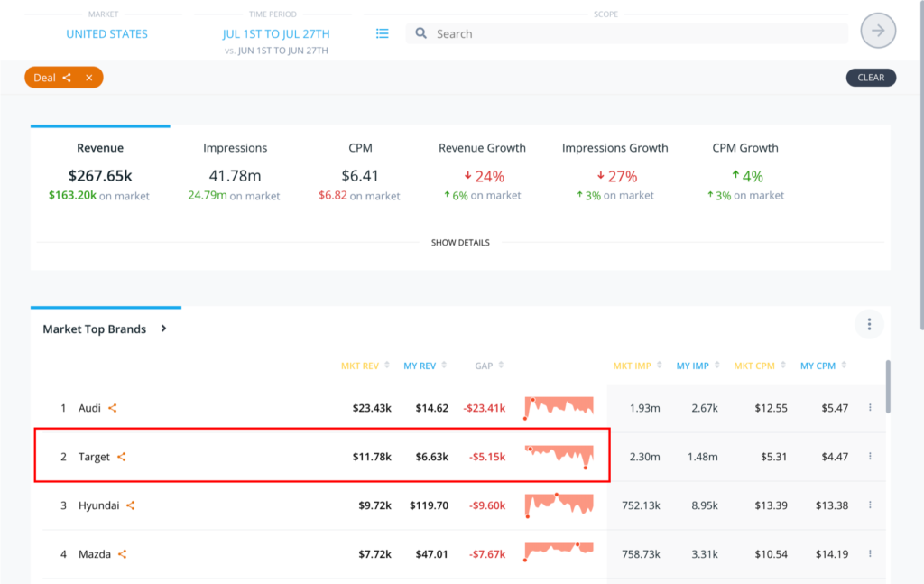The height and width of the screenshot is (584, 924).
Task: Click Mazda gap value -$7.67k
Action: coord(486,554)
